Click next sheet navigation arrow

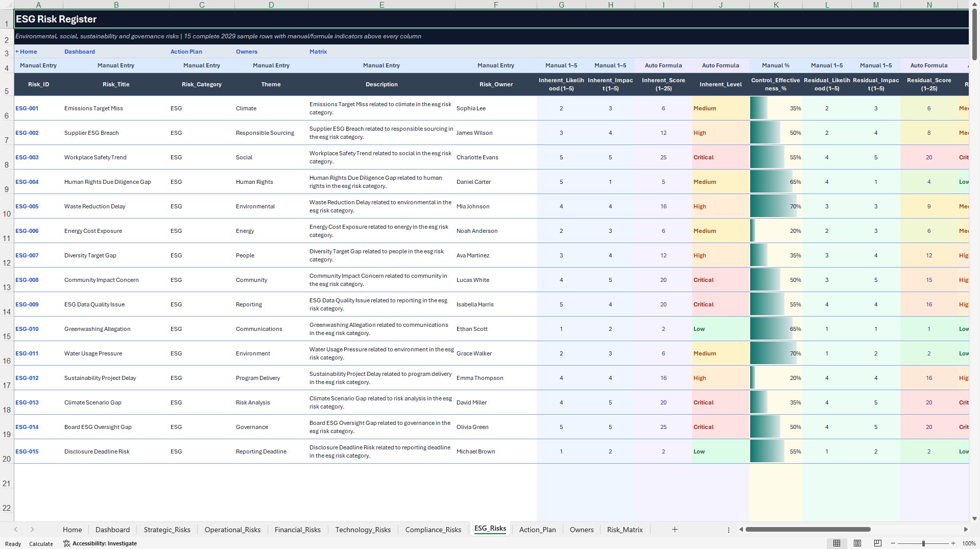point(32,530)
